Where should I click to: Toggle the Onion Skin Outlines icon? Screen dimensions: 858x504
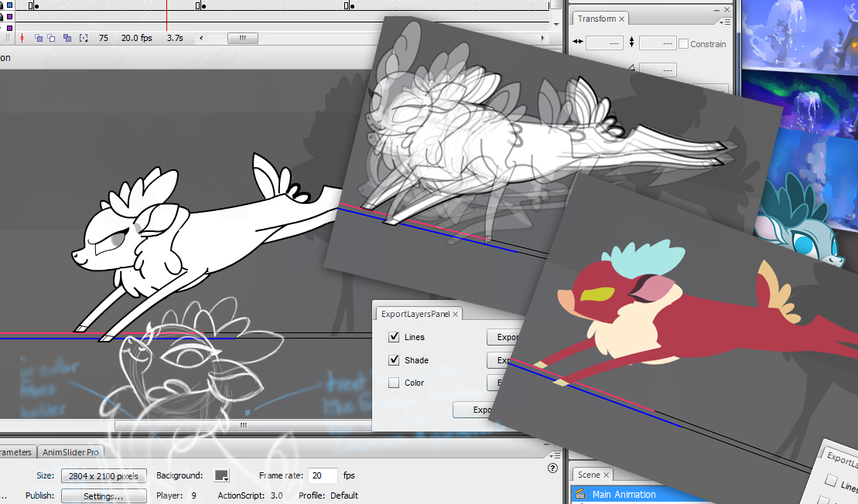[x=51, y=38]
